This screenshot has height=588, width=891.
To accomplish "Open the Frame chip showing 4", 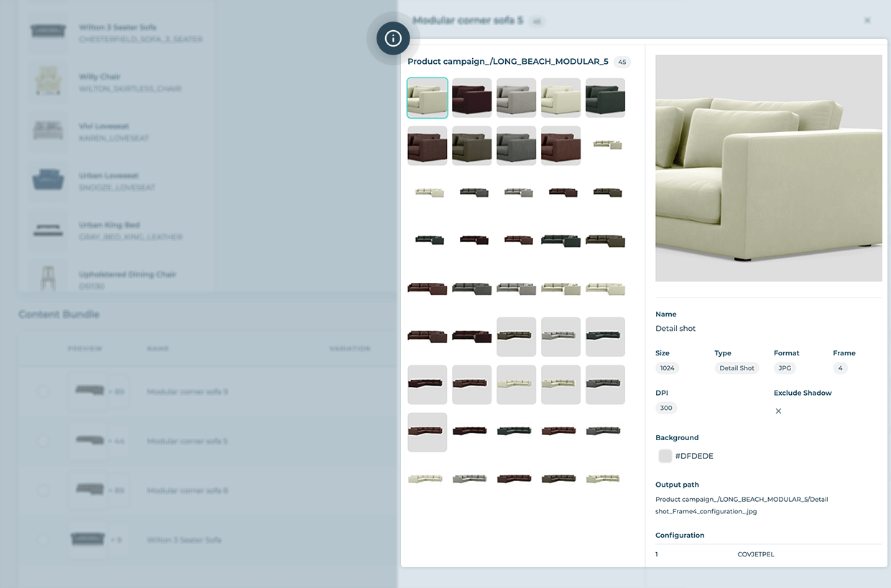I will pos(840,368).
